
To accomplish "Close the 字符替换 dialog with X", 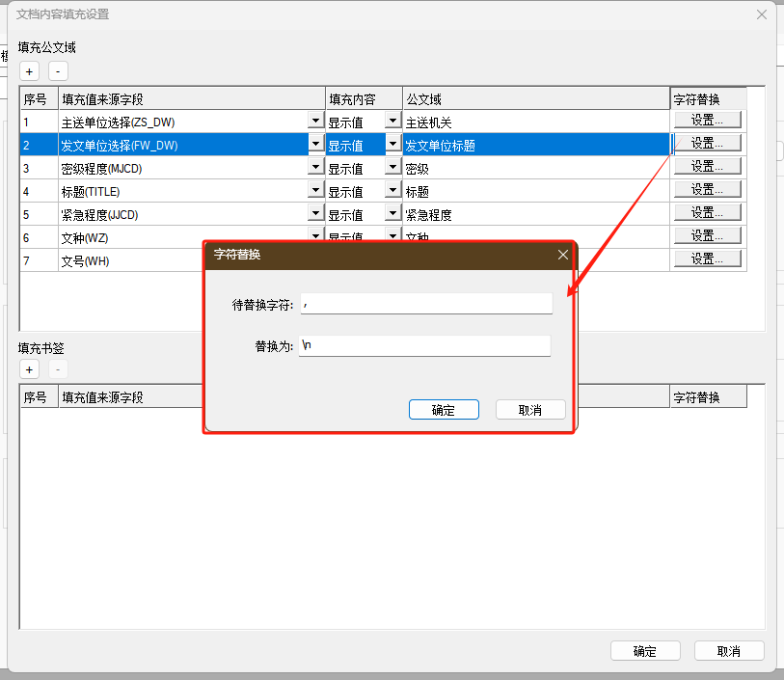I will [563, 255].
